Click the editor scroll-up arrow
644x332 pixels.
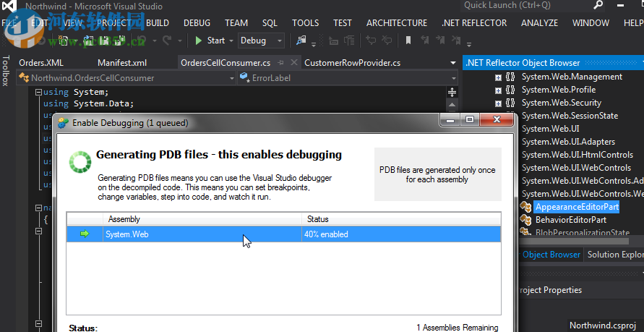tap(452, 105)
